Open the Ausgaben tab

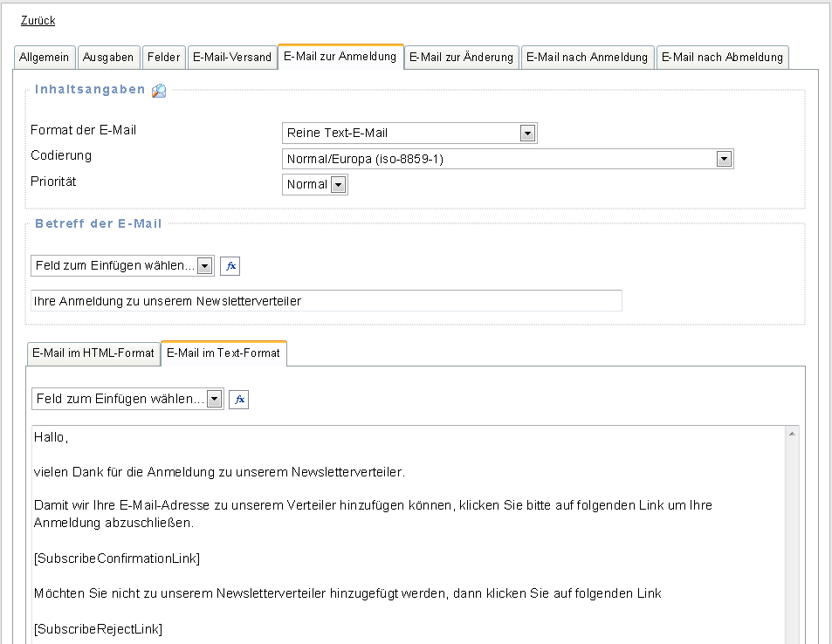pos(108,58)
